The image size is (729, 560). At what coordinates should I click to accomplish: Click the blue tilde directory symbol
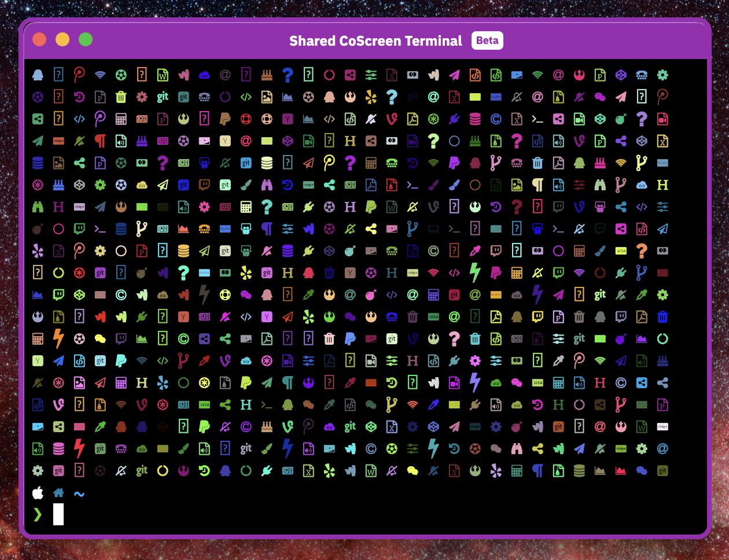[79, 494]
